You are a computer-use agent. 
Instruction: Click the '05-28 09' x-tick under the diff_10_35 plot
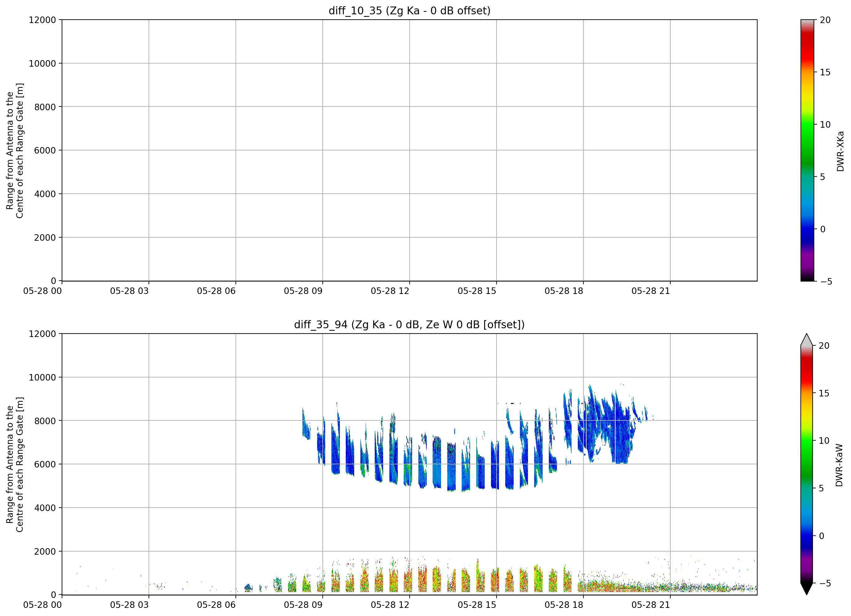[x=303, y=291]
